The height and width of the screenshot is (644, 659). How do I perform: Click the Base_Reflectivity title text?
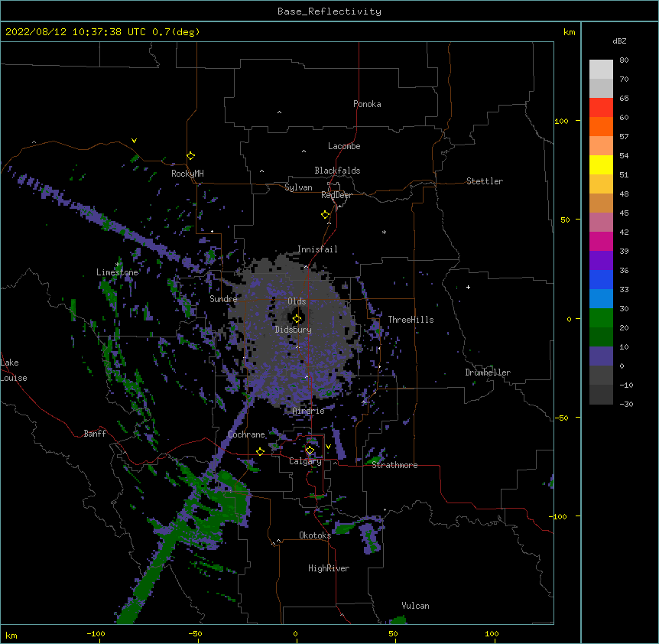329,11
